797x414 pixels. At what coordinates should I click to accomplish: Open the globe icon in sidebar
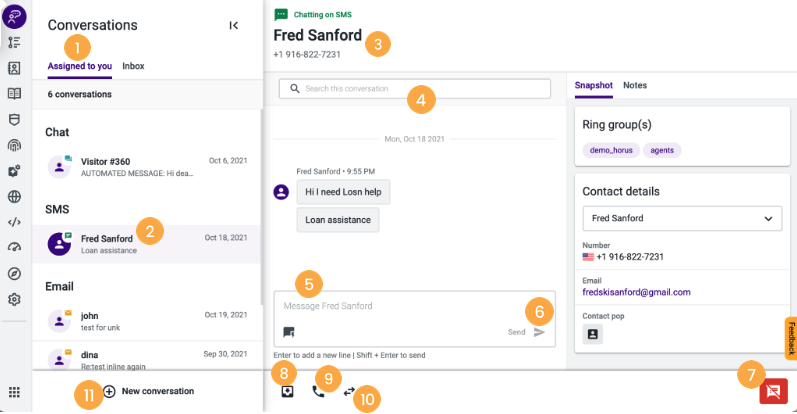tap(14, 196)
